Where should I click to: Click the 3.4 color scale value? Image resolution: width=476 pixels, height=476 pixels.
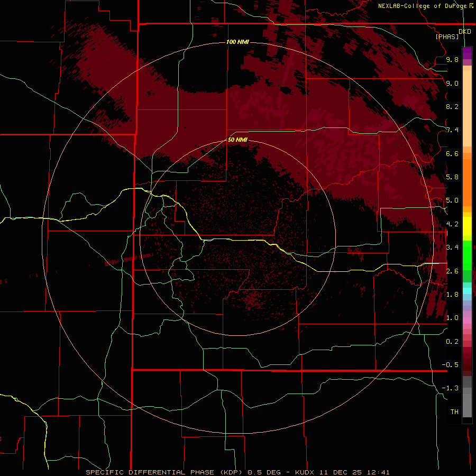click(452, 247)
